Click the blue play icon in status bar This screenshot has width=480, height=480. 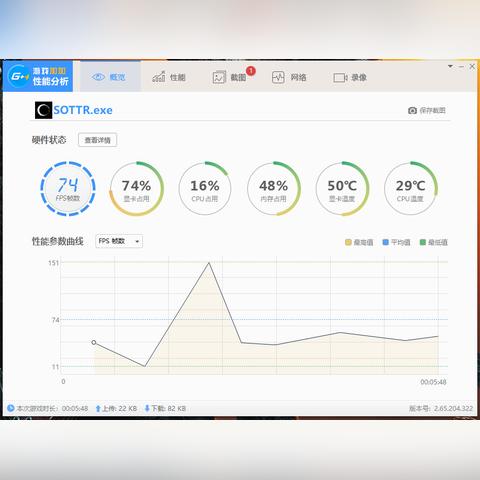(x=11, y=408)
